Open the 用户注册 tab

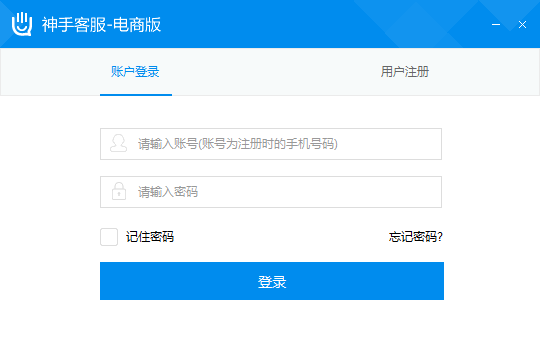pyautogui.click(x=405, y=72)
